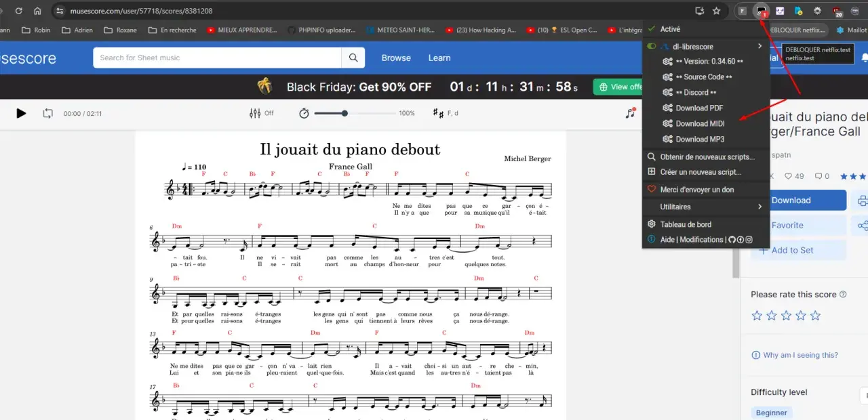The width and height of the screenshot is (868, 420).
Task: Open Tableau de bord
Action: pos(706,224)
